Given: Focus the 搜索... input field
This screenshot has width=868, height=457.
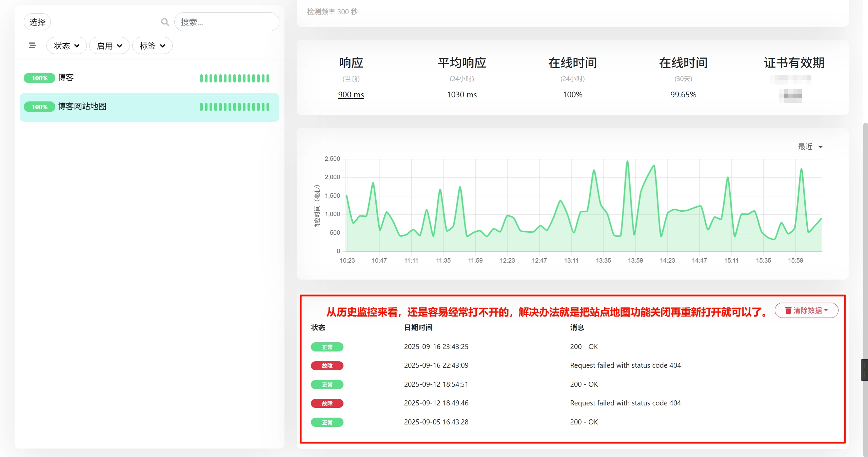Looking at the screenshot, I should pyautogui.click(x=226, y=22).
